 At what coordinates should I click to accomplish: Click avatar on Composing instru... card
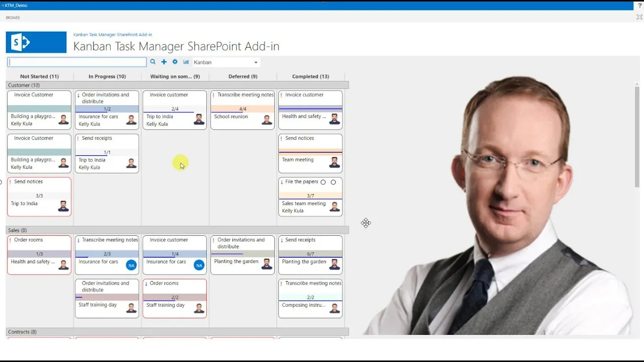[335, 308]
